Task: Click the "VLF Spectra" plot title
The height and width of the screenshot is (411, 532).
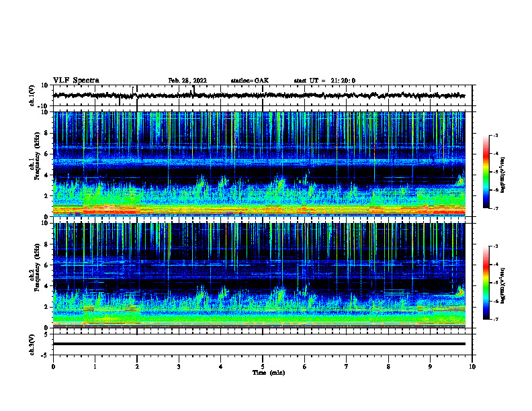Action: 76,81
